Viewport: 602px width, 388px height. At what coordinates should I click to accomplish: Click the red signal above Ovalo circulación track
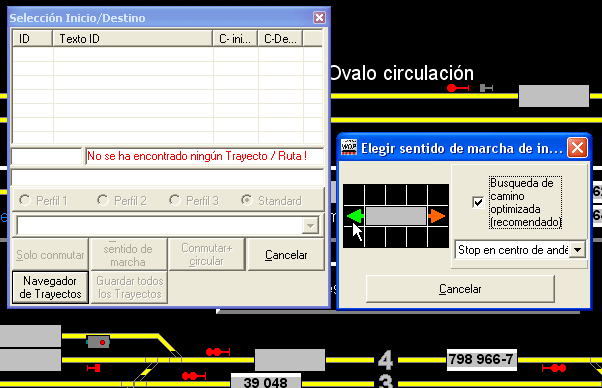(x=458, y=88)
